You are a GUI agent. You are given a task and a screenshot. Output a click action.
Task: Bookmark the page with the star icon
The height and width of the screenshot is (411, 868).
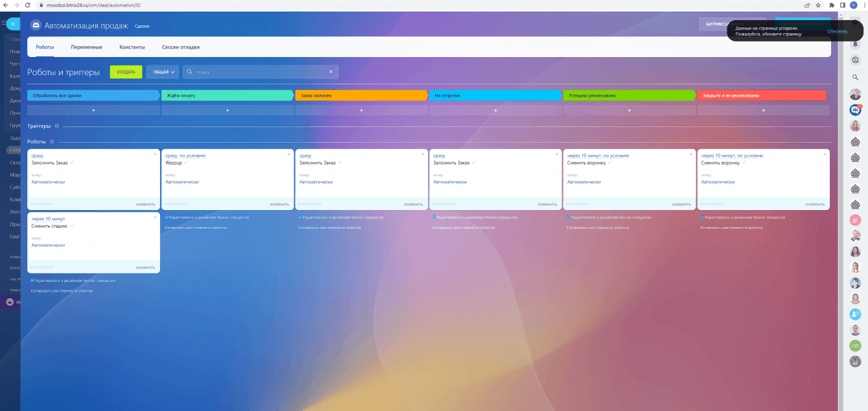[x=819, y=5]
